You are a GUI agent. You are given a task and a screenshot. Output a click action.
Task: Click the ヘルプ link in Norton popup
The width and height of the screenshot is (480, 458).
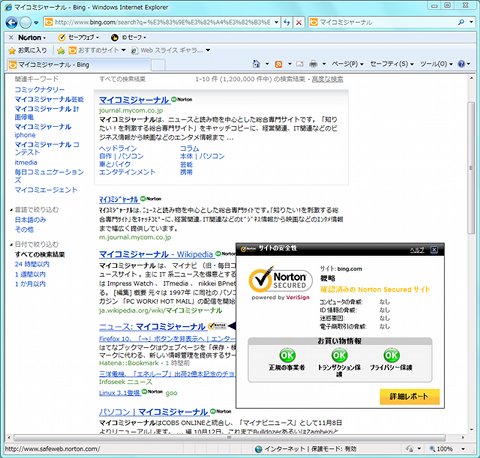point(417,250)
